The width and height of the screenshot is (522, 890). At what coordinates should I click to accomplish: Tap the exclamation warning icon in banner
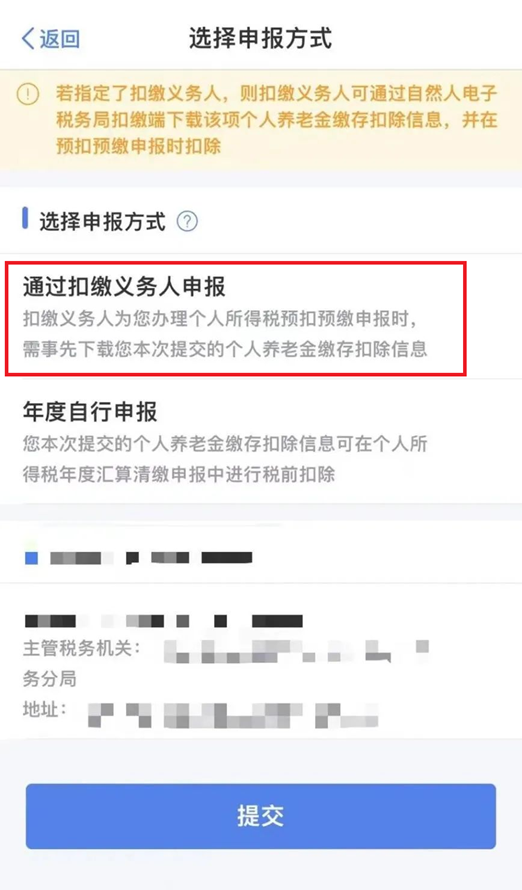coord(28,94)
